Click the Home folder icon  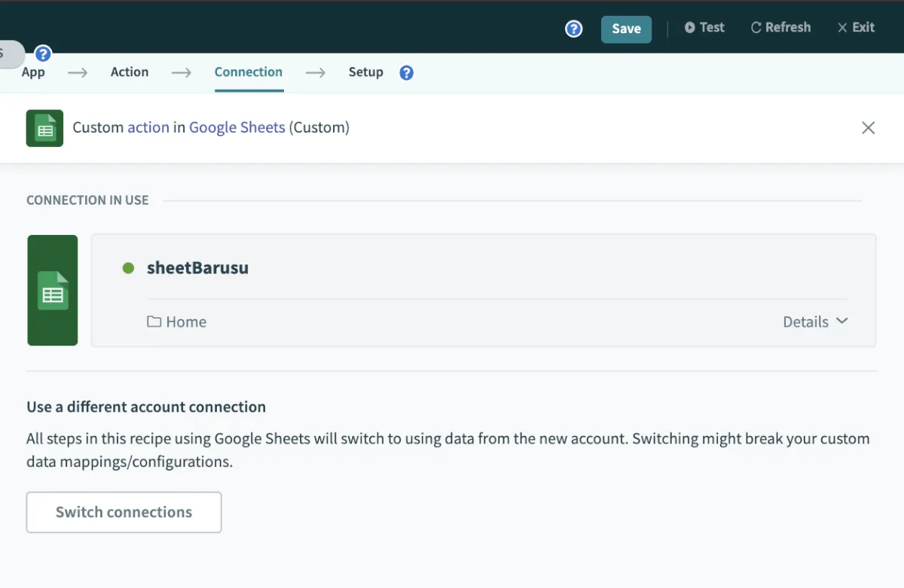154,322
